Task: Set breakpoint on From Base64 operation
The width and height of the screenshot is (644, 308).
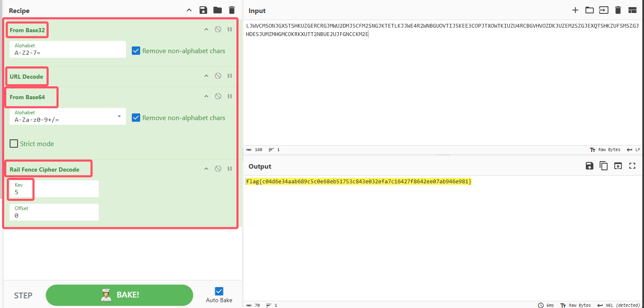Action: (x=230, y=96)
